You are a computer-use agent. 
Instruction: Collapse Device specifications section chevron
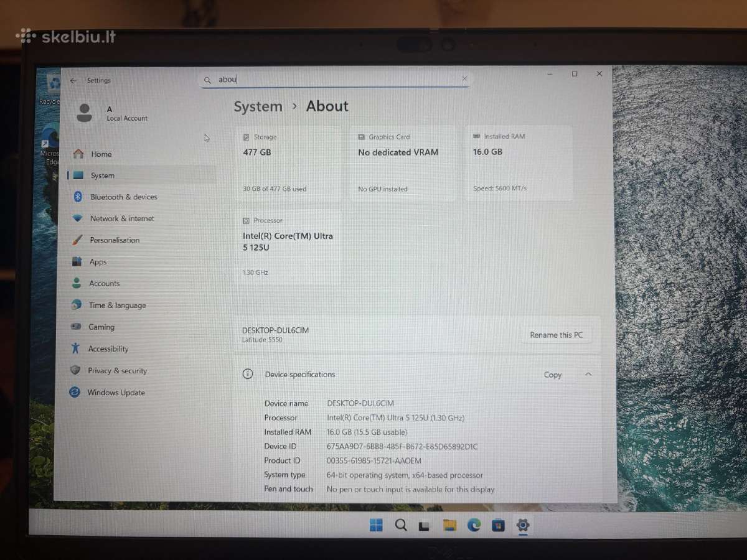pyautogui.click(x=588, y=375)
